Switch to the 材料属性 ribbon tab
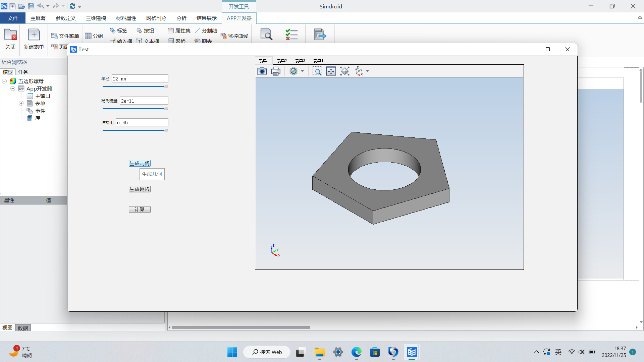Viewport: 644px width, 362px height. click(126, 18)
